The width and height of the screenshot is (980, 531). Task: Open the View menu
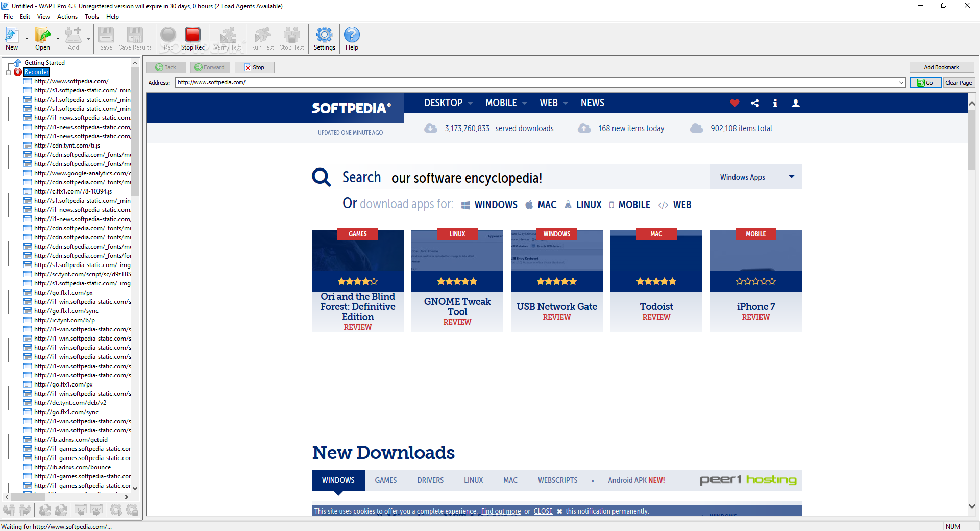click(43, 17)
